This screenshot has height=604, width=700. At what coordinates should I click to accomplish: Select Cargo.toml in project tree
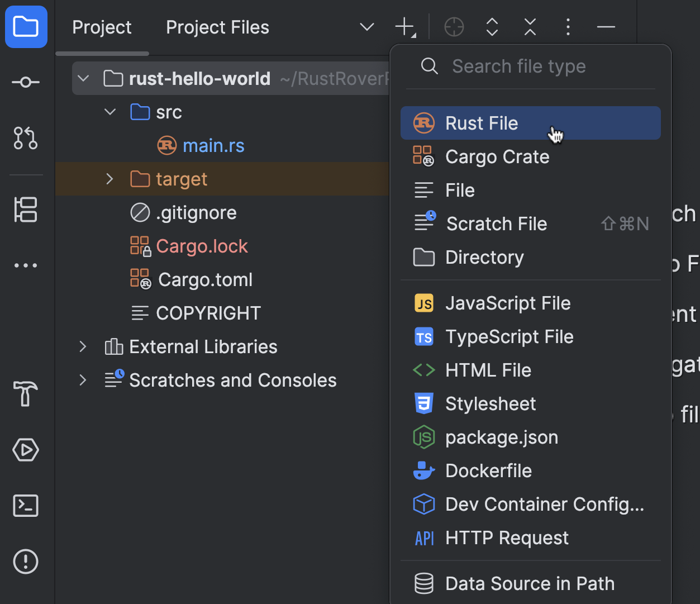tap(204, 280)
